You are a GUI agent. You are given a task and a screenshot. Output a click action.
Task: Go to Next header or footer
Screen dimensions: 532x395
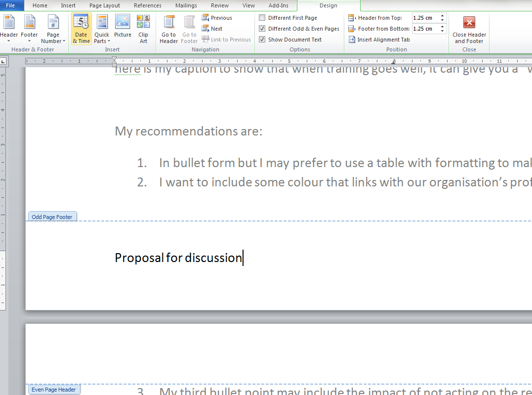(x=212, y=29)
